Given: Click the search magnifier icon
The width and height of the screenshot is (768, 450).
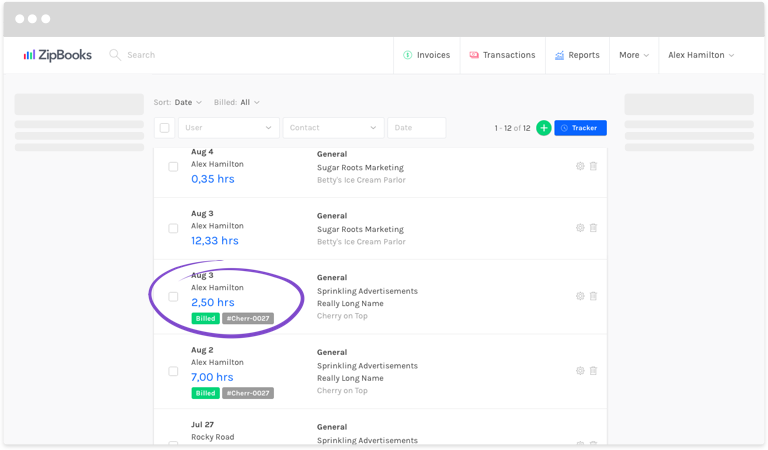Looking at the screenshot, I should (115, 55).
